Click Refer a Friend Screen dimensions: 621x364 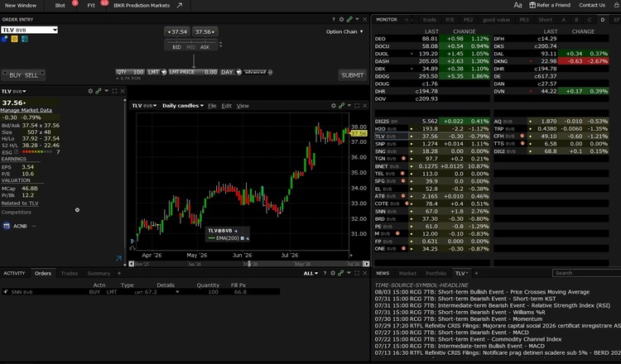pos(550,5)
